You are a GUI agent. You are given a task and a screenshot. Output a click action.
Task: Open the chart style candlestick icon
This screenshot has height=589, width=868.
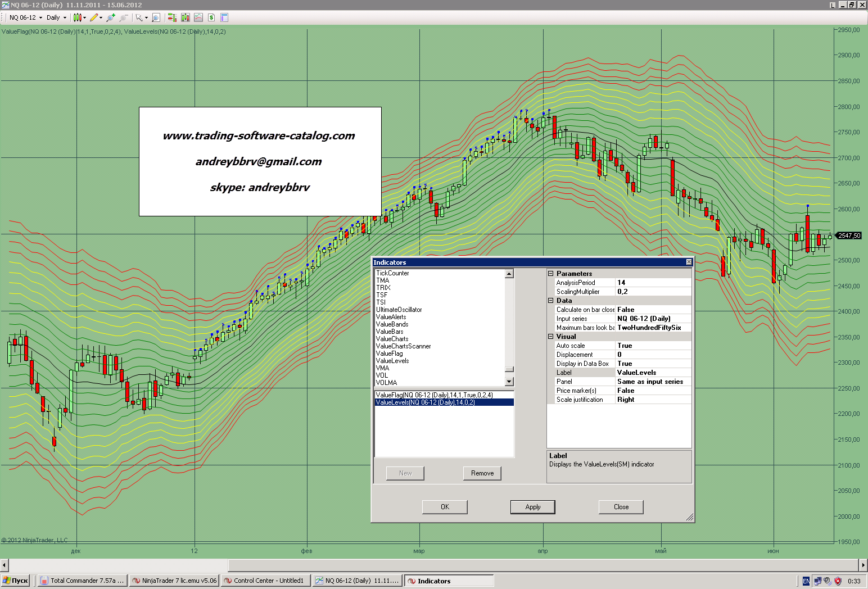77,17
